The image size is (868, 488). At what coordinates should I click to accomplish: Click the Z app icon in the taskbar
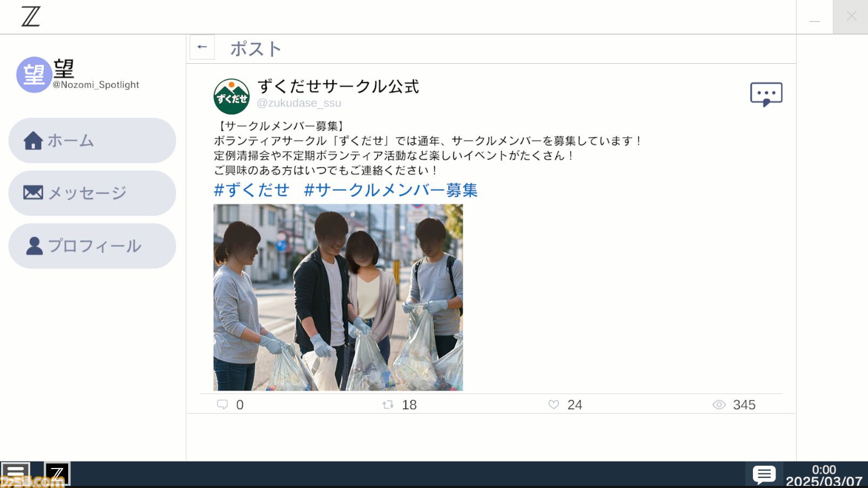(x=57, y=474)
